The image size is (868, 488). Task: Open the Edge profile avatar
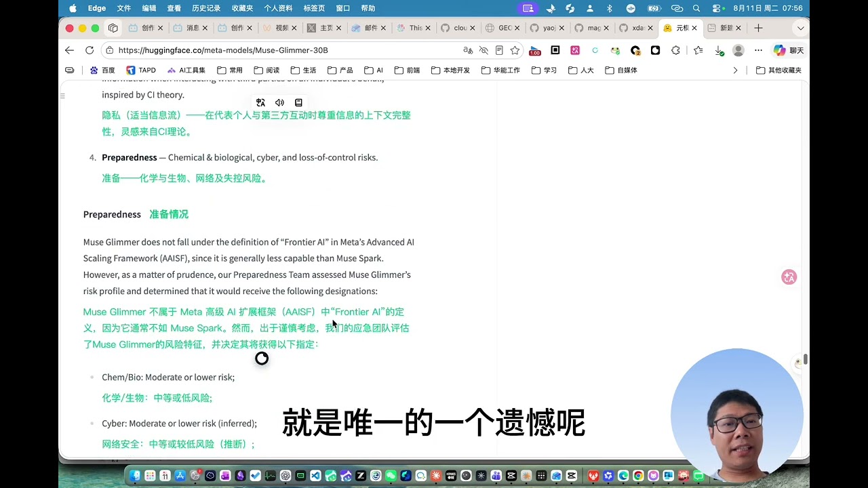738,50
